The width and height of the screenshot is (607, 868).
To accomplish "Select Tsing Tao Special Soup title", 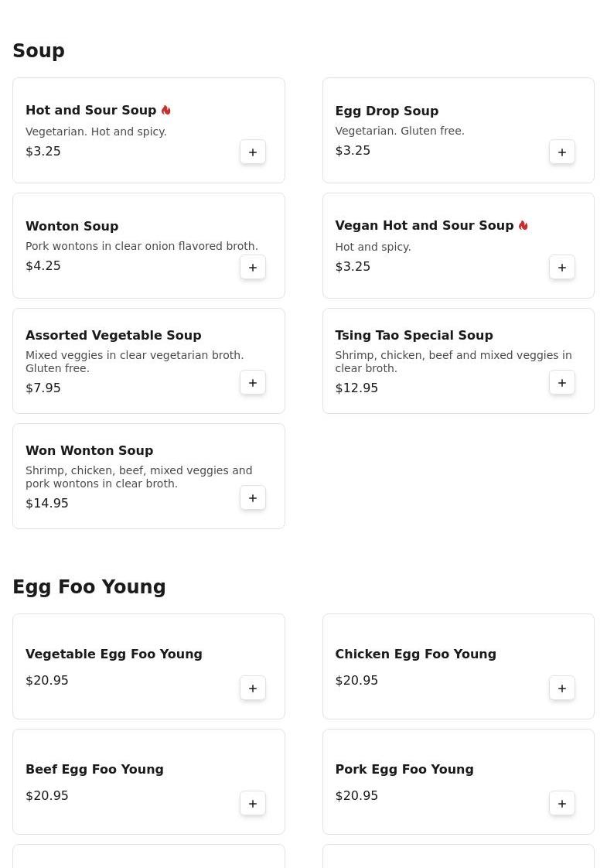I will click(x=414, y=335).
